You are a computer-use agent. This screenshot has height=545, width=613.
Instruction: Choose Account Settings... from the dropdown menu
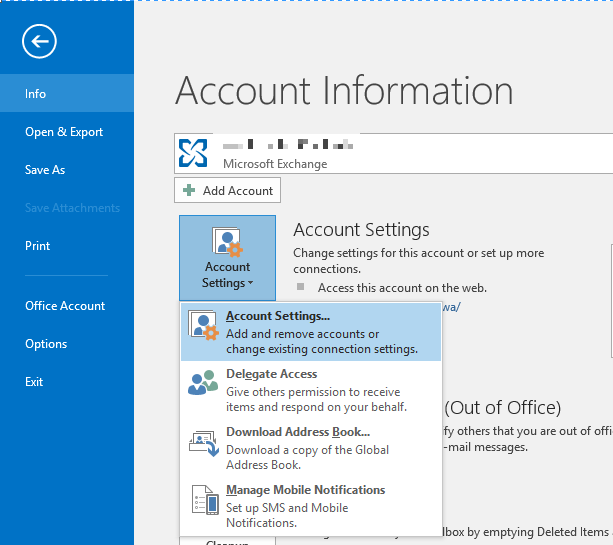311,332
